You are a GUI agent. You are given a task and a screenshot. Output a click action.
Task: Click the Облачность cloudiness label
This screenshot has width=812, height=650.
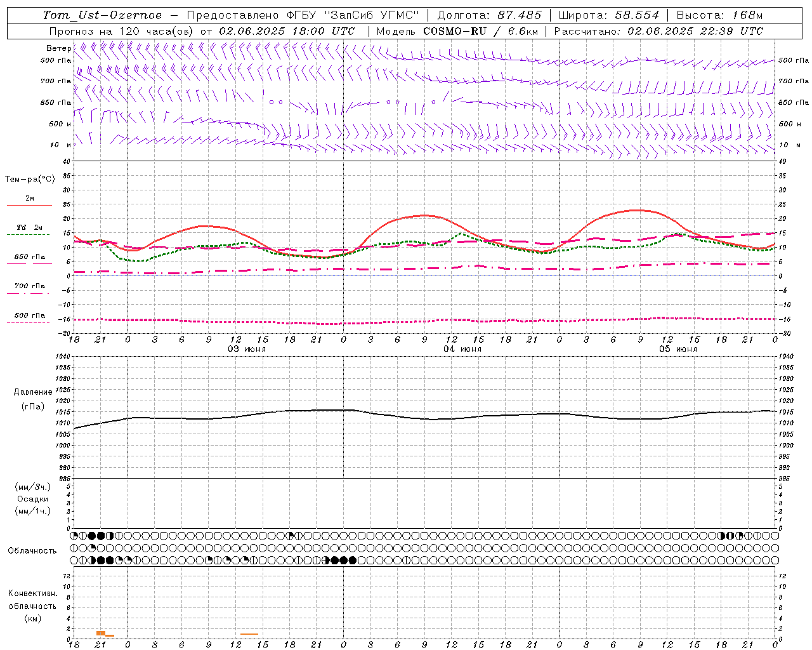(32, 550)
